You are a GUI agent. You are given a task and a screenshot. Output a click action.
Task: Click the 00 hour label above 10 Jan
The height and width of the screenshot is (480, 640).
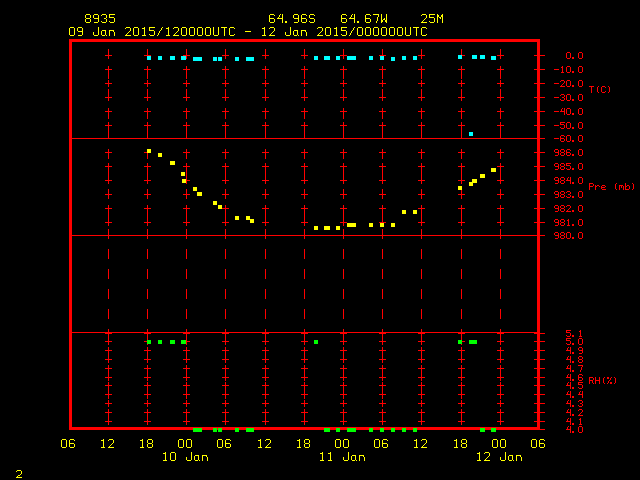[185, 443]
